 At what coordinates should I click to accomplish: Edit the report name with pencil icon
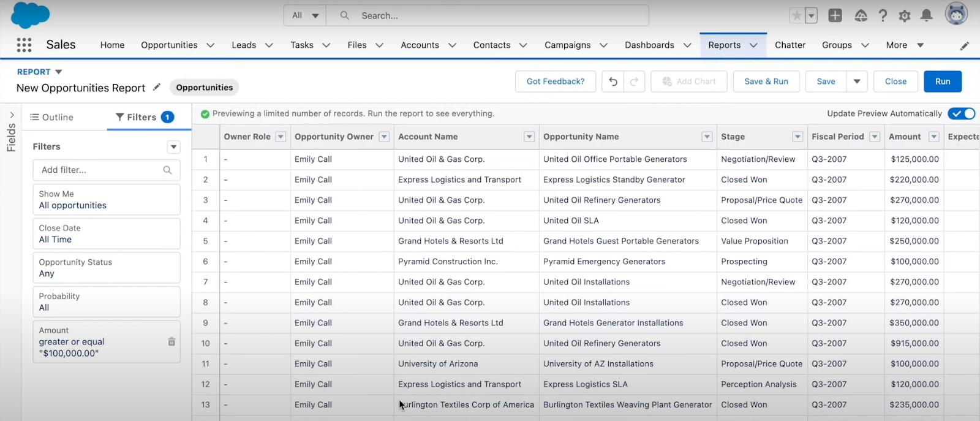(x=157, y=87)
